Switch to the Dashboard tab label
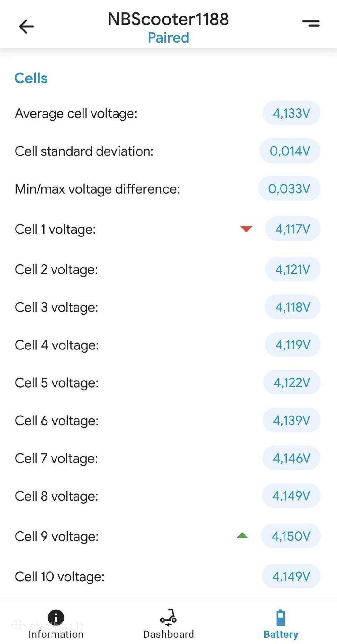Image resolution: width=337 pixels, height=644 pixels. (168, 634)
